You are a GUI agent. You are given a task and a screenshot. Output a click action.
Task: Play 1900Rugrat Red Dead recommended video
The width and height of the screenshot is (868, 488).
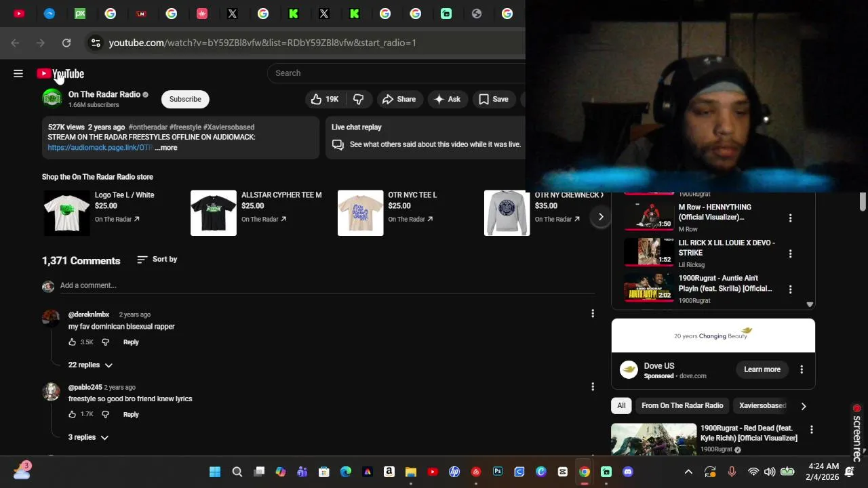pos(654,439)
